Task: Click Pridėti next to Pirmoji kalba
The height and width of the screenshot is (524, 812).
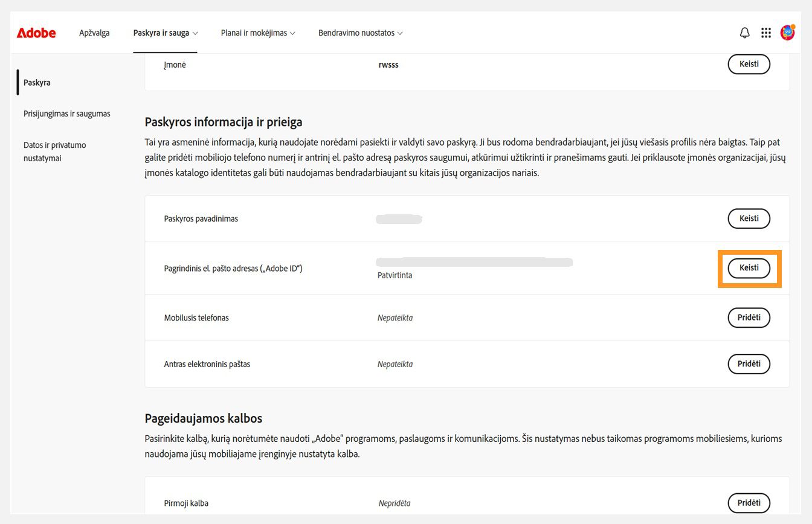Action: [x=749, y=503]
